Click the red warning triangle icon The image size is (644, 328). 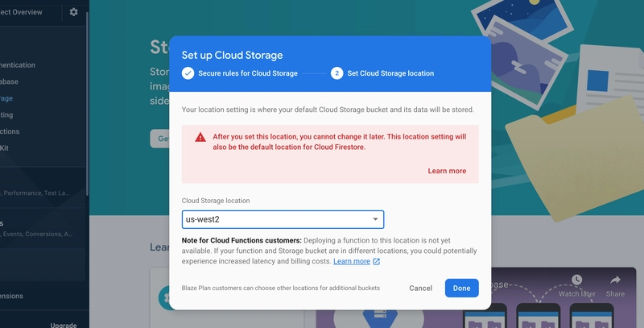click(x=200, y=137)
